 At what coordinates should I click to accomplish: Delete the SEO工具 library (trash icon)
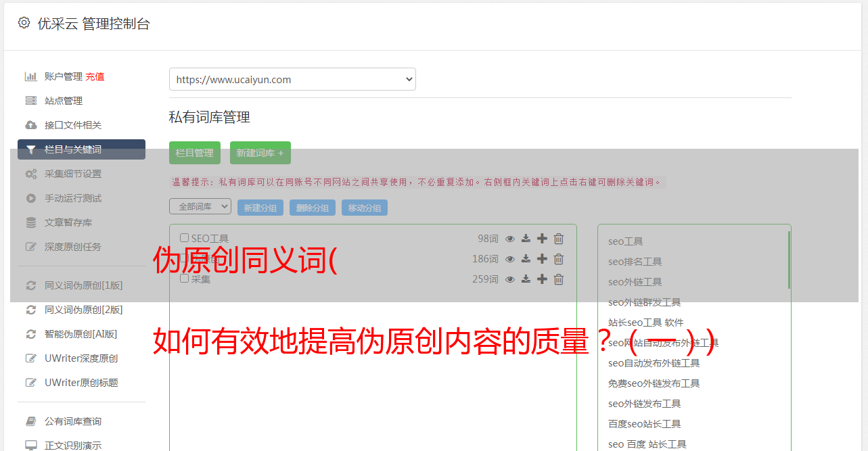click(559, 239)
